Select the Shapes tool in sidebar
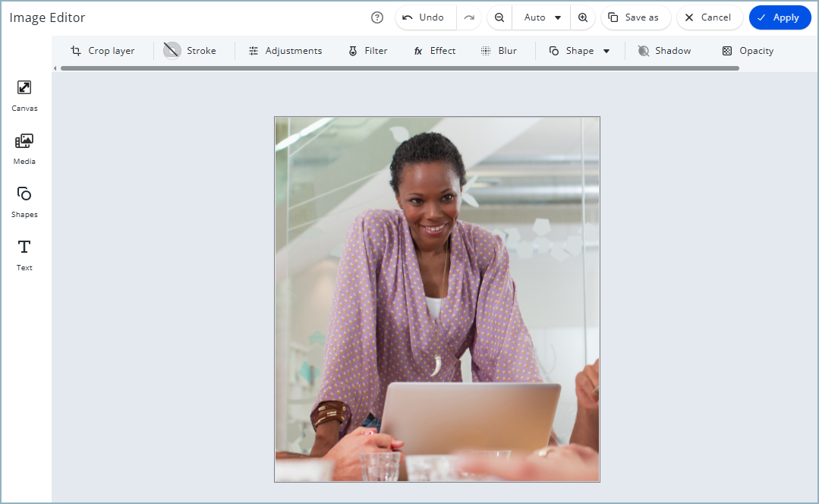This screenshot has width=819, height=504. [24, 202]
